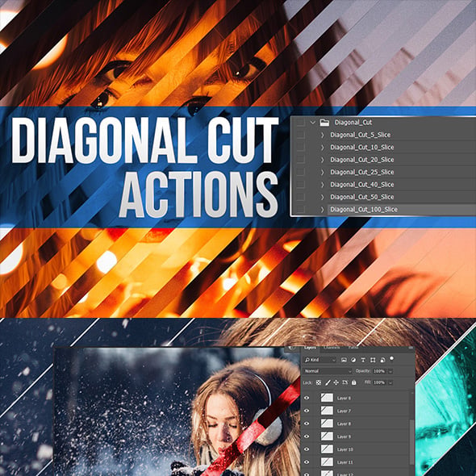Expand the Diagonal_Cut_10_Slice action
Screen dimensions: 476x476
point(323,147)
